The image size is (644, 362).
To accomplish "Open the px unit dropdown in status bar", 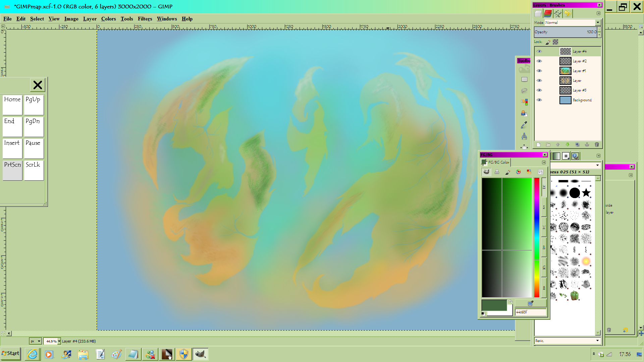I will [x=35, y=341].
